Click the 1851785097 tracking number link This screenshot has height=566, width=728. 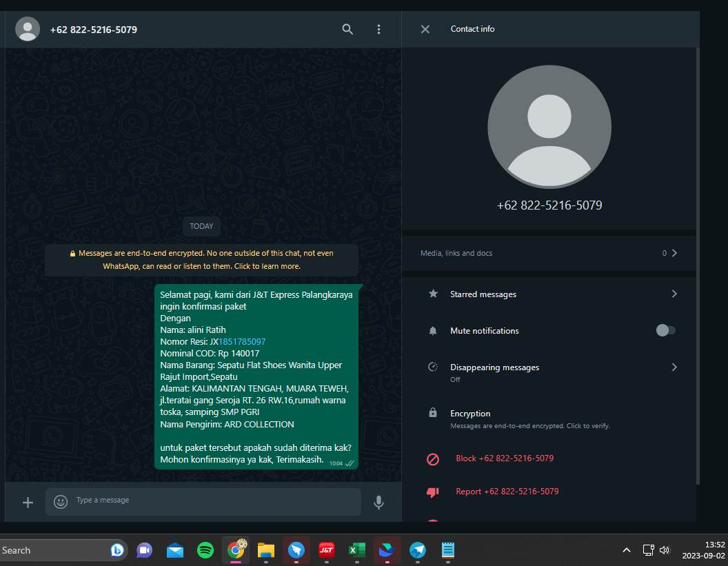point(242,342)
